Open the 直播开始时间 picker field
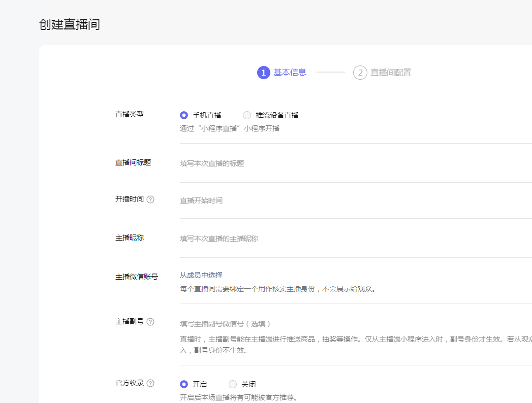Image resolution: width=532 pixels, height=403 pixels. [356, 200]
